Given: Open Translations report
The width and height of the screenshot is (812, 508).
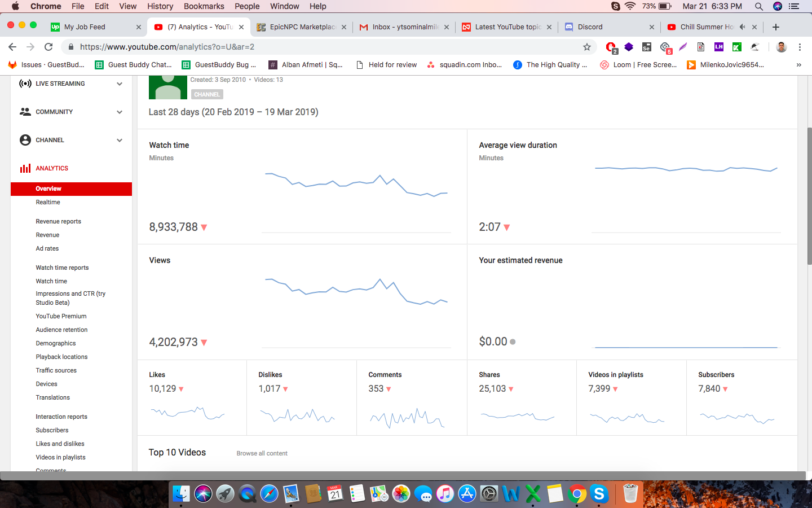Looking at the screenshot, I should point(52,397).
